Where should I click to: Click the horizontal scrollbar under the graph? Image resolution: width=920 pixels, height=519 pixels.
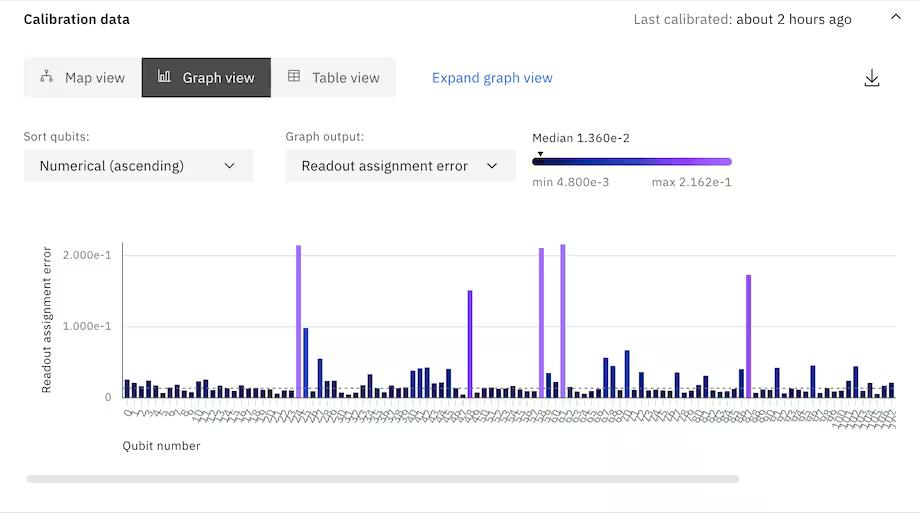(383, 479)
